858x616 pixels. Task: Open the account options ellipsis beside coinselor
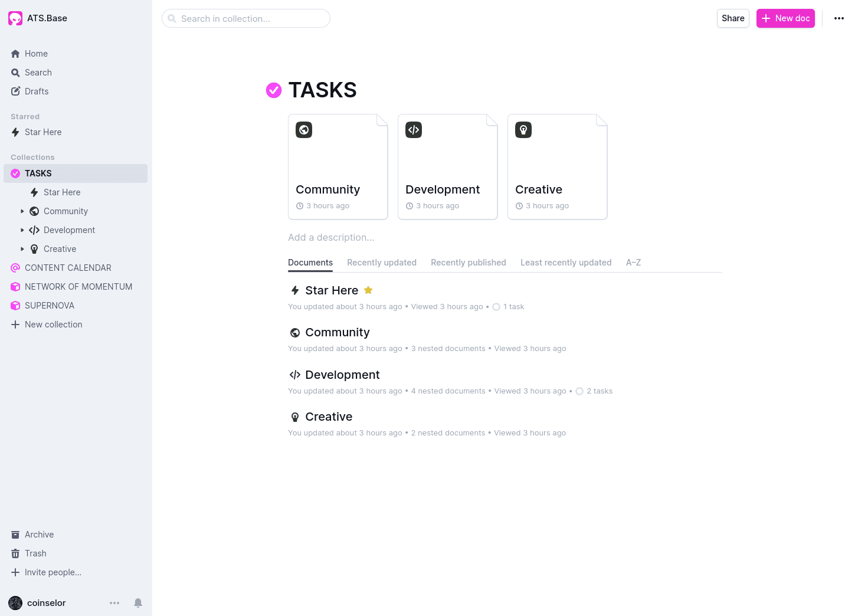pos(114,602)
